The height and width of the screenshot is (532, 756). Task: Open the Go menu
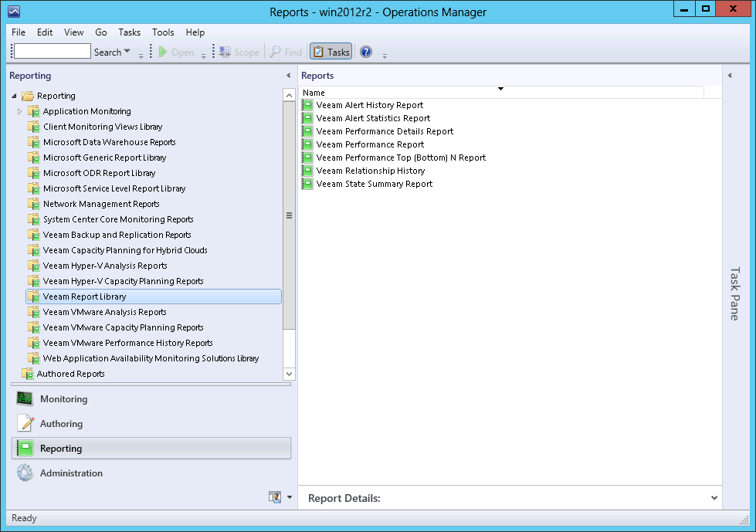coord(100,32)
